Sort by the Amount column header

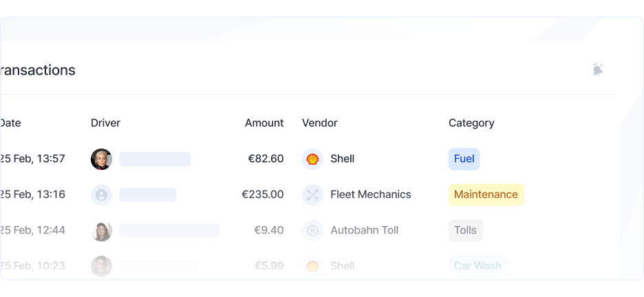click(264, 123)
